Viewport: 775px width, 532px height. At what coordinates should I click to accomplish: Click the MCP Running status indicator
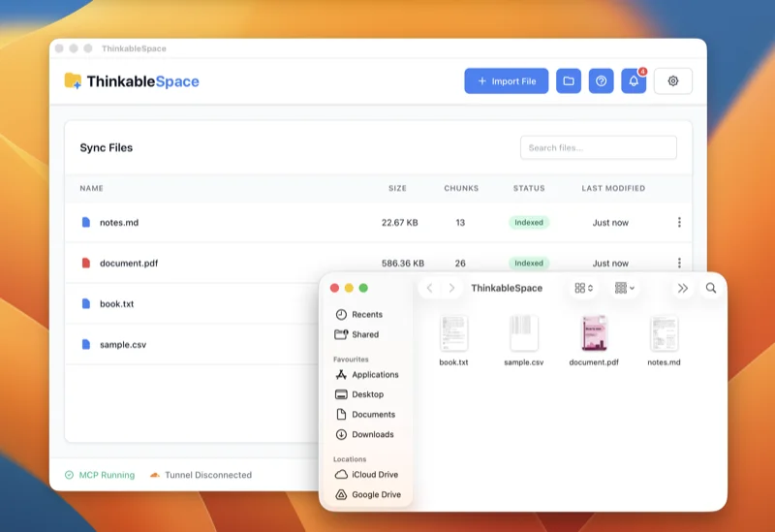coord(100,475)
